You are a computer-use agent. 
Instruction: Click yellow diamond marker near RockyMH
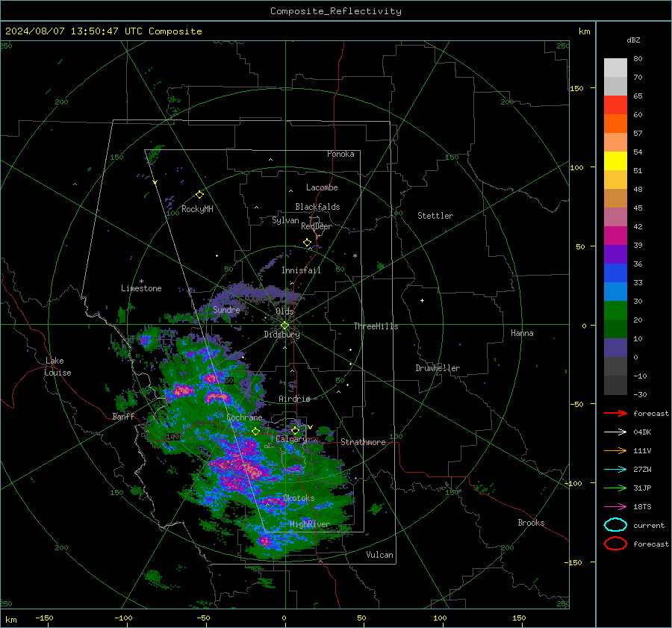pos(199,195)
